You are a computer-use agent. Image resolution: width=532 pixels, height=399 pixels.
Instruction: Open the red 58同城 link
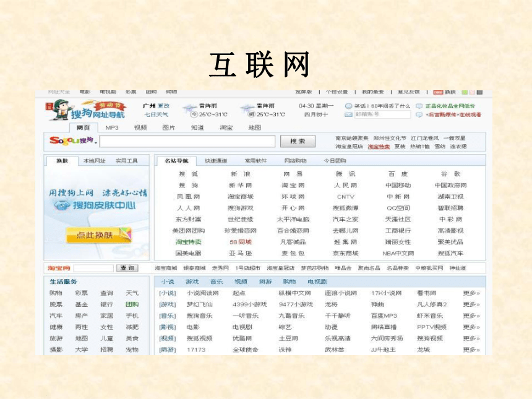(241, 242)
